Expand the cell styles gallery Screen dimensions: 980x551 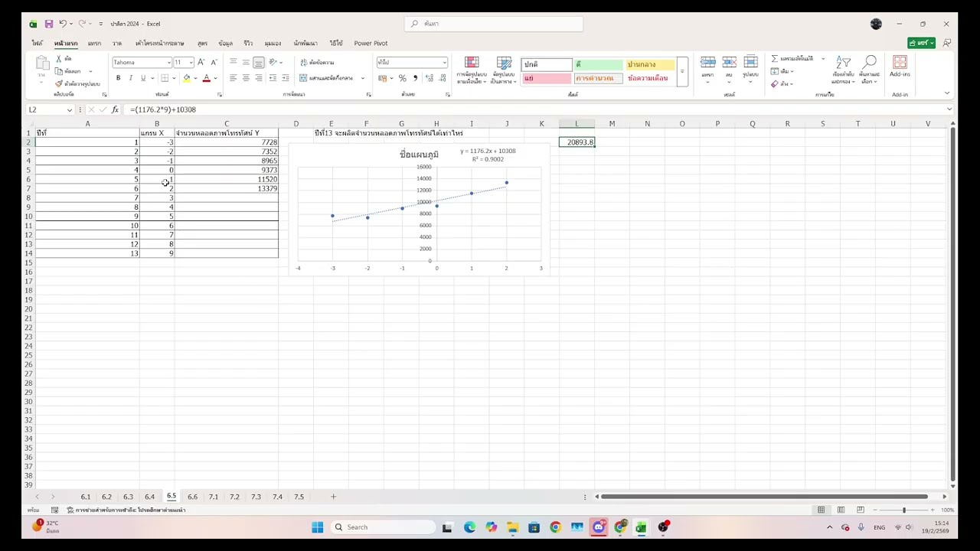pos(682,71)
